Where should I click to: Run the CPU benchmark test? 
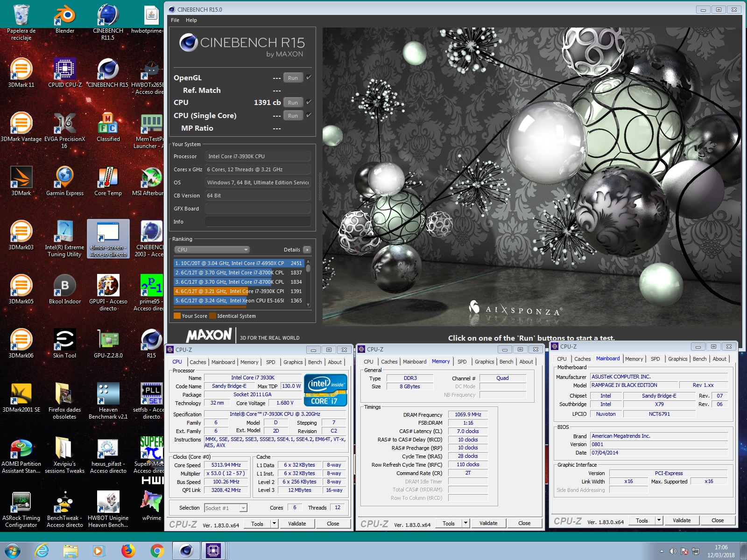293,103
